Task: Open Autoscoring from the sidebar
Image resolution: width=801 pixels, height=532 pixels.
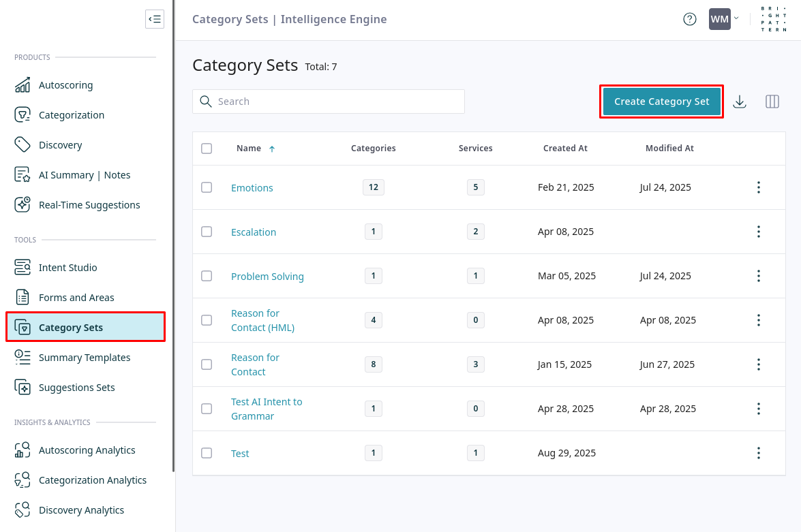Action: click(65, 85)
